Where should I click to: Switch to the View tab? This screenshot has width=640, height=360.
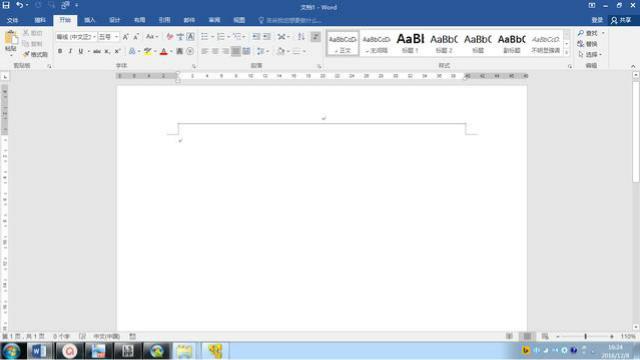[x=239, y=20]
